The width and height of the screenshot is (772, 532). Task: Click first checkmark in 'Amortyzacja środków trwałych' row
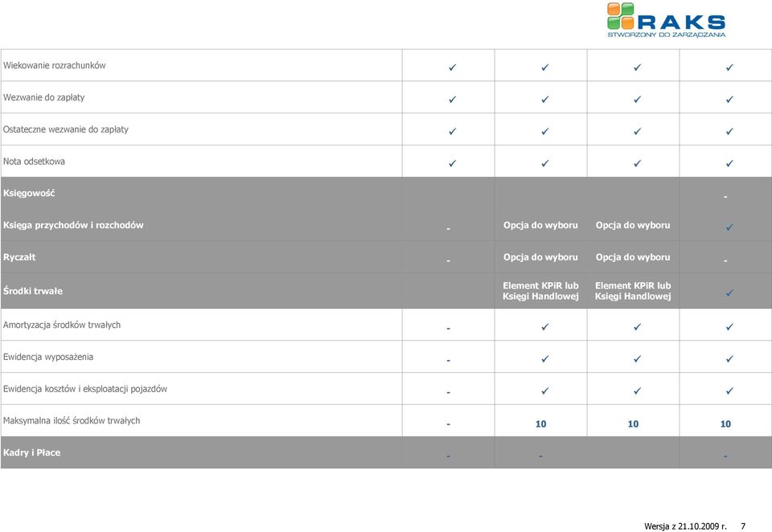pos(545,327)
